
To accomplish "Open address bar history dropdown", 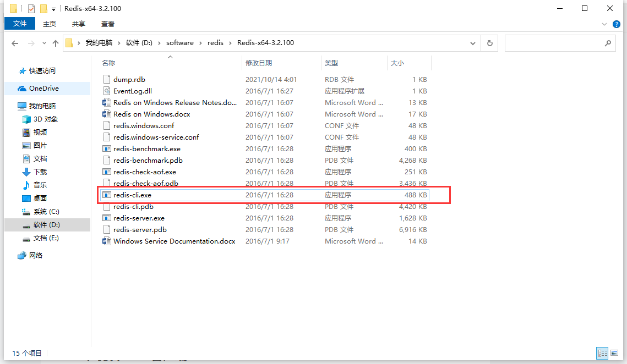I will pyautogui.click(x=473, y=43).
